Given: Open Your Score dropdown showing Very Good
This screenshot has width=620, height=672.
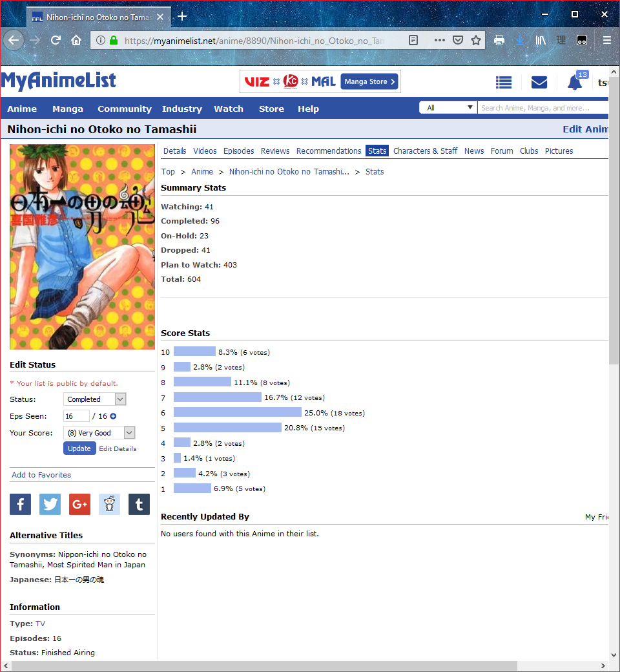Looking at the screenshot, I should tap(99, 433).
